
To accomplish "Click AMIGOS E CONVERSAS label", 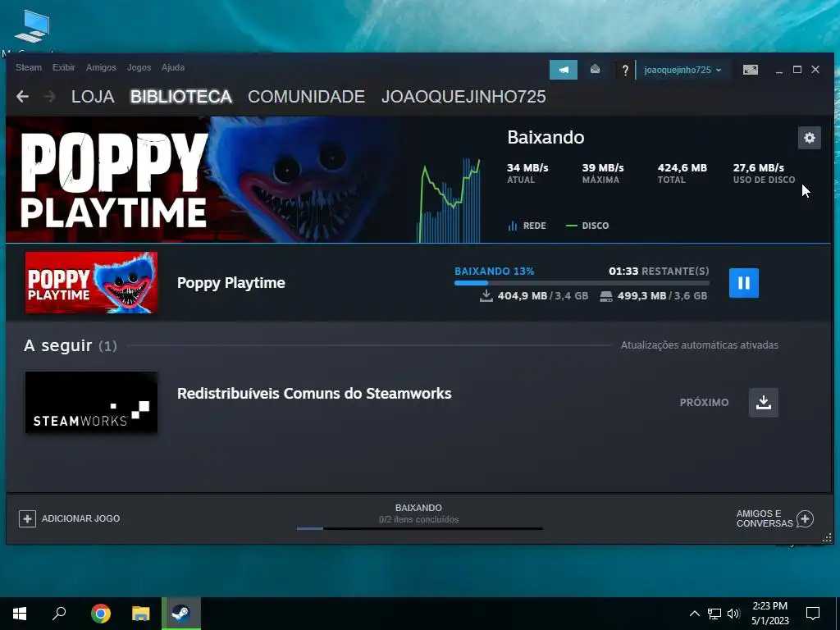I will (765, 518).
